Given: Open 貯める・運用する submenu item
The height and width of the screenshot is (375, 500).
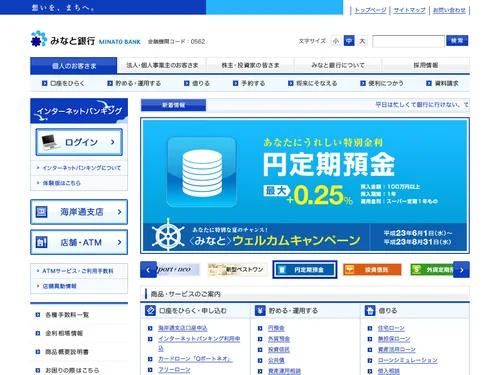Looking at the screenshot, I should coord(134,83).
